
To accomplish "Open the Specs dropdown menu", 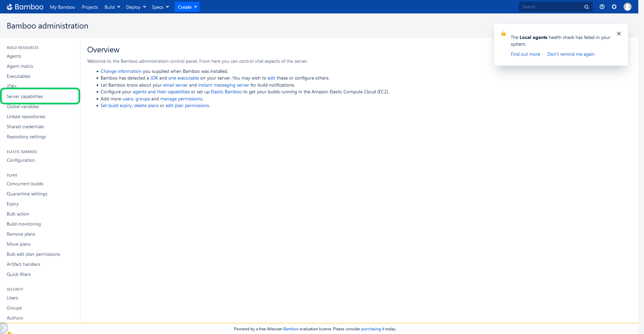I will click(x=160, y=7).
